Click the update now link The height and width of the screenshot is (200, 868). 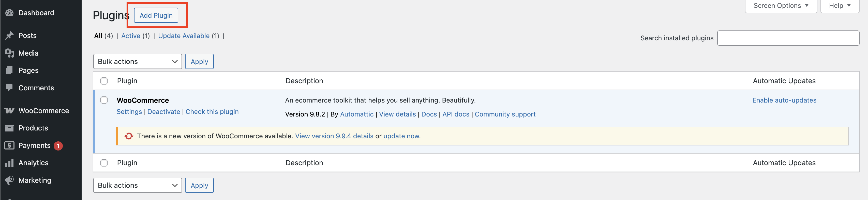point(401,136)
